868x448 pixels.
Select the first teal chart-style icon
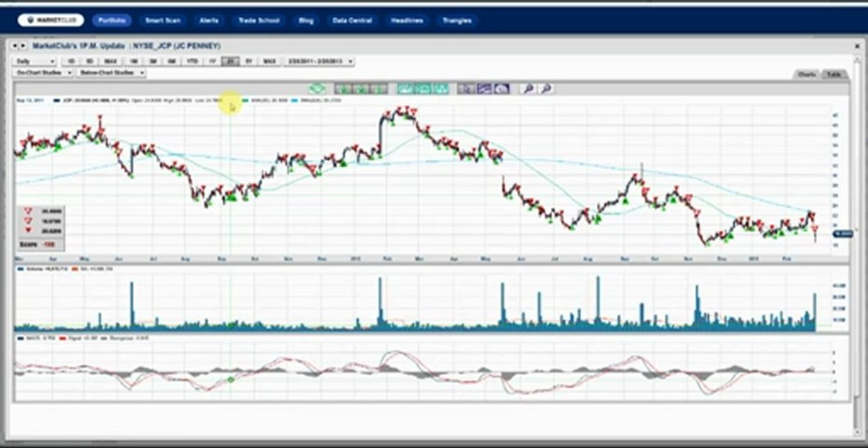coord(406,89)
